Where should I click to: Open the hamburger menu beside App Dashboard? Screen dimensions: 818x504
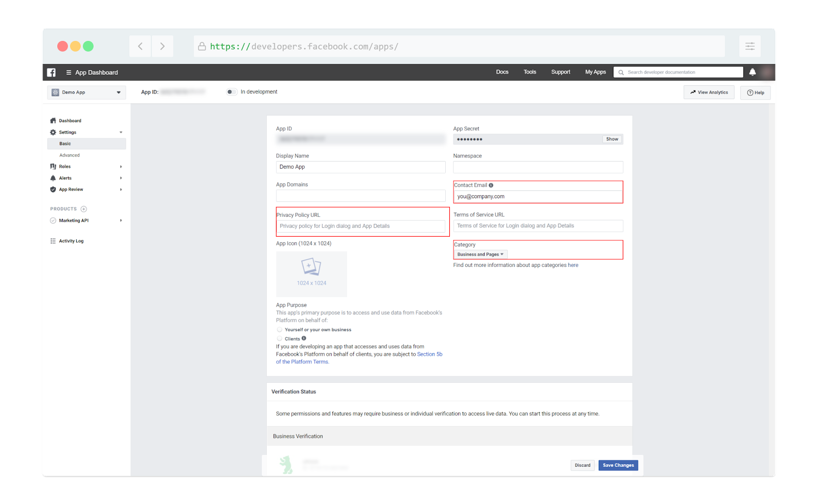pos(69,73)
